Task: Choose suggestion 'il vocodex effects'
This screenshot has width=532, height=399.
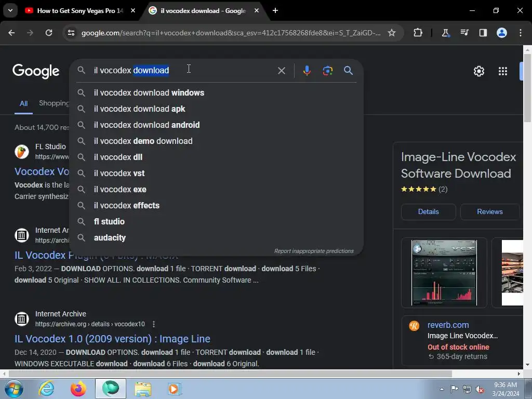Action: 216,206
